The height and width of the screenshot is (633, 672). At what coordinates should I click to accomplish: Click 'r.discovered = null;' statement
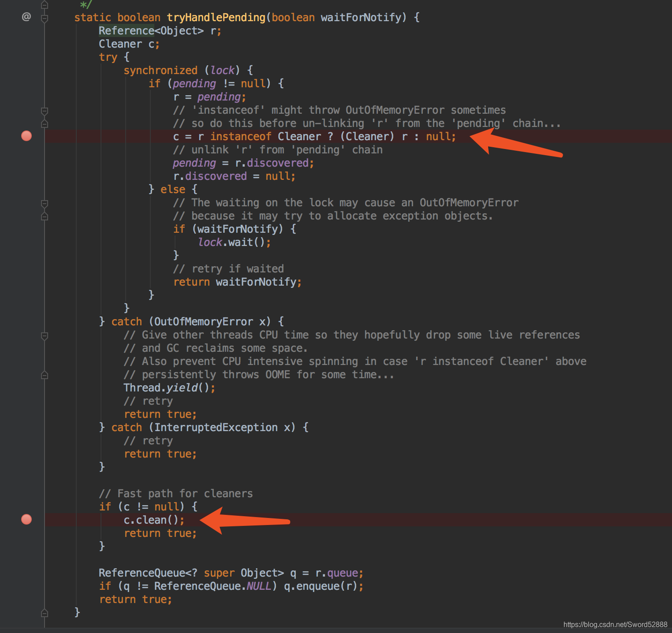(x=234, y=176)
